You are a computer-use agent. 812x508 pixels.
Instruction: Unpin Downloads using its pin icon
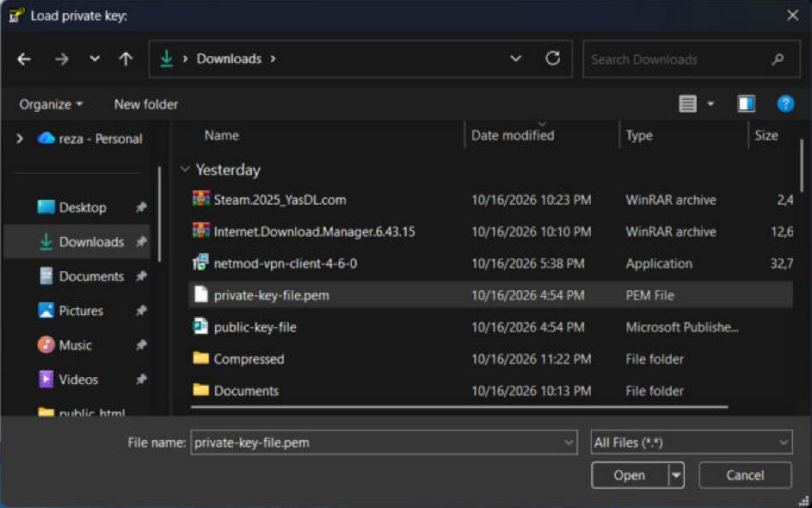coord(141,242)
